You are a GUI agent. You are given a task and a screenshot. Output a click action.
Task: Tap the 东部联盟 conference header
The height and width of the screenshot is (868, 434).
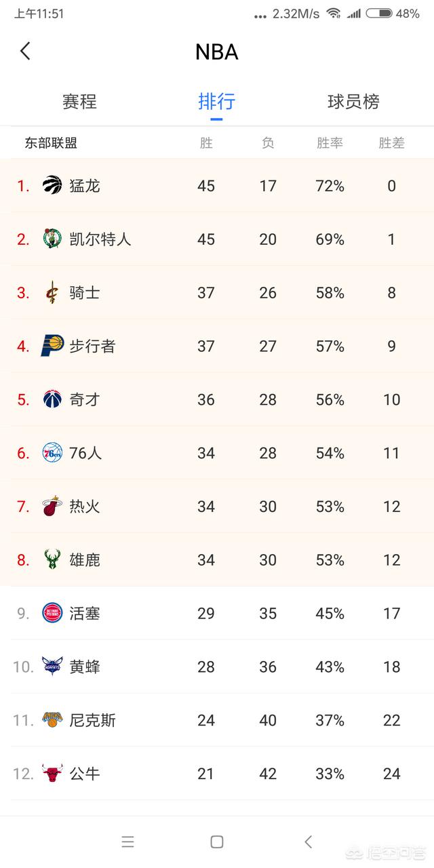[x=51, y=143]
